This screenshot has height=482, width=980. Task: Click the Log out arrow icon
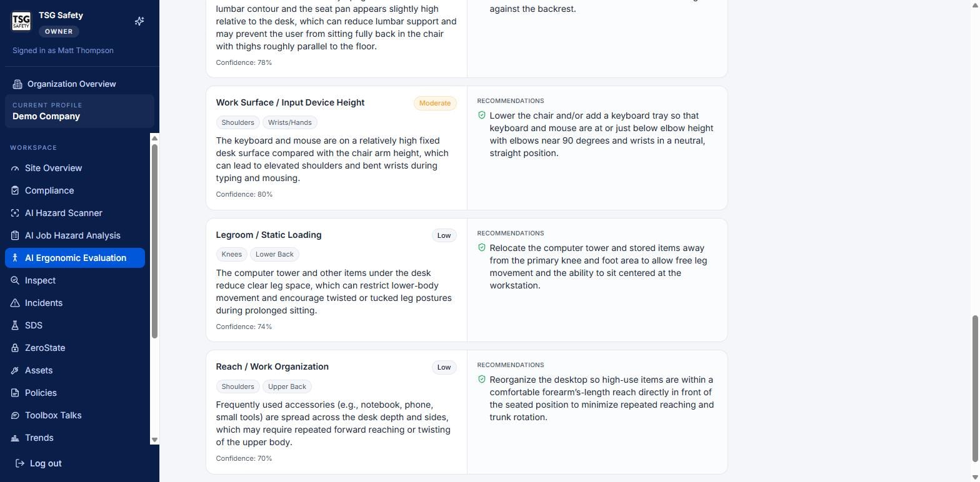tap(20, 463)
